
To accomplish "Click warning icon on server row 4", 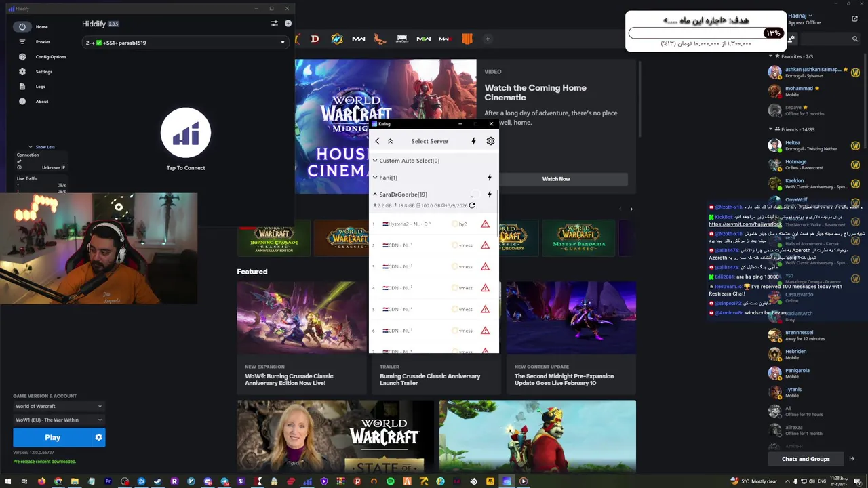I will click(485, 288).
